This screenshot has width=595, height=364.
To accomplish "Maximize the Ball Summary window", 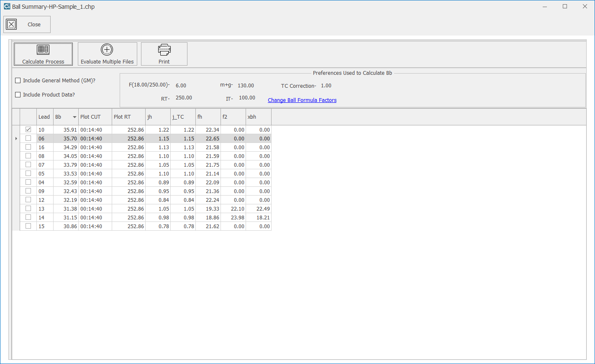I will pyautogui.click(x=565, y=6).
